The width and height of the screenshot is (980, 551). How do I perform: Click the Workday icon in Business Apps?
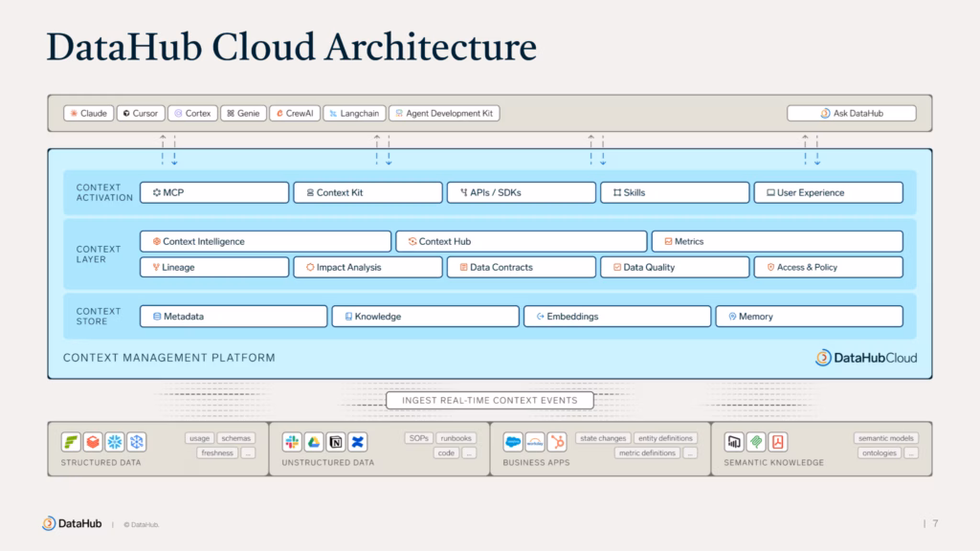(534, 442)
